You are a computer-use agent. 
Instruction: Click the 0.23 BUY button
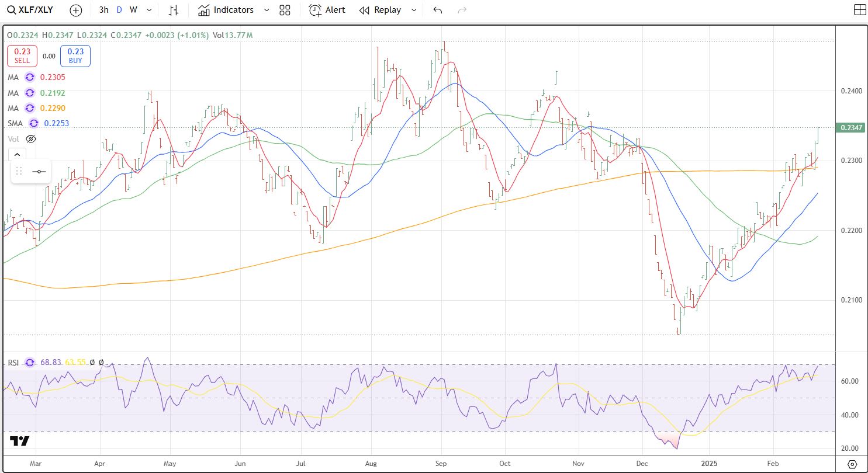point(75,55)
